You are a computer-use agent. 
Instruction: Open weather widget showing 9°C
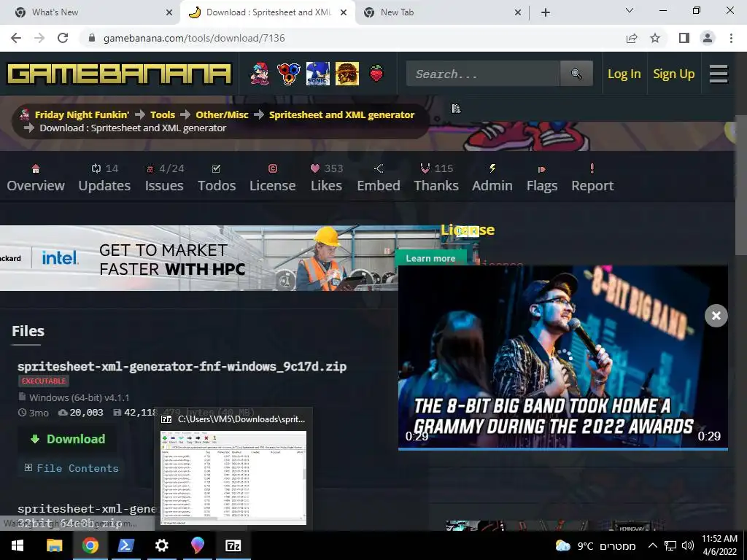pos(595,545)
